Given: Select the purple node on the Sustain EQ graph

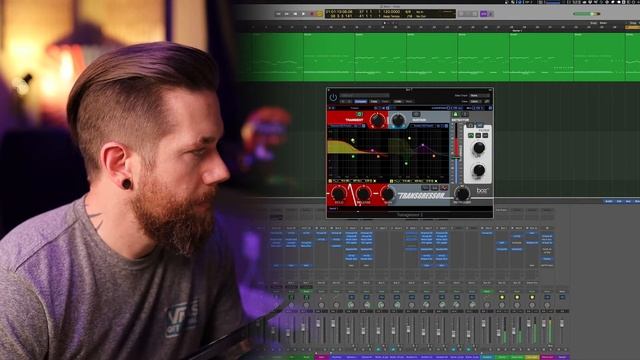Looking at the screenshot, I should (x=423, y=145).
